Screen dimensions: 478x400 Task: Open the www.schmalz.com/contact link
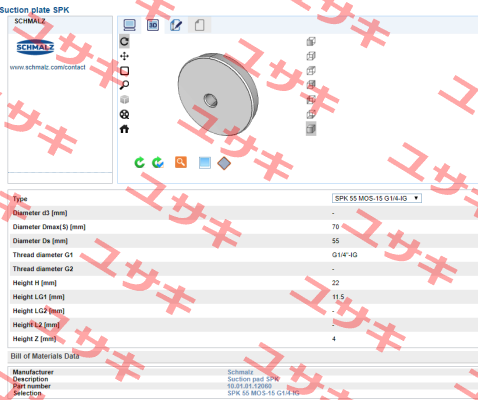tap(48, 67)
